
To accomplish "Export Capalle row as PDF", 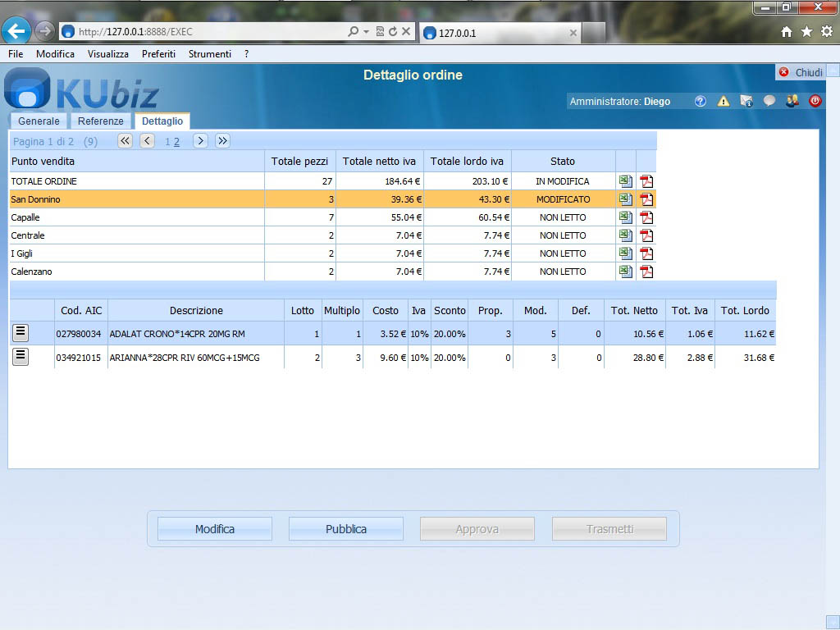I will [646, 217].
